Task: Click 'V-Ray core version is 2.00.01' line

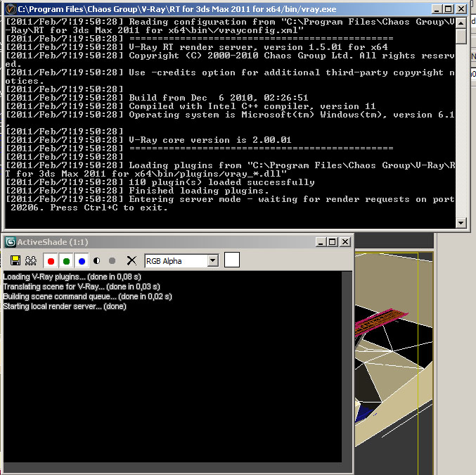Action: pyautogui.click(x=210, y=140)
